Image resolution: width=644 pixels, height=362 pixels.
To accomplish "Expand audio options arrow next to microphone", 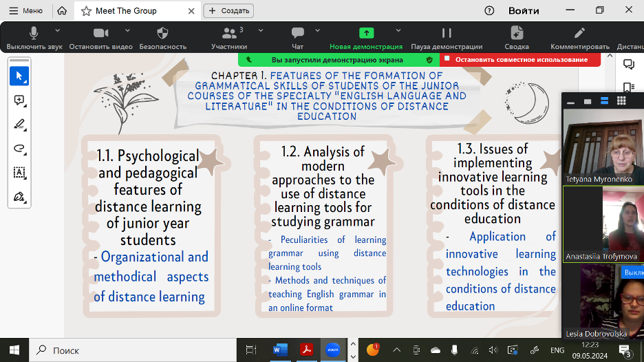I will [58, 30].
